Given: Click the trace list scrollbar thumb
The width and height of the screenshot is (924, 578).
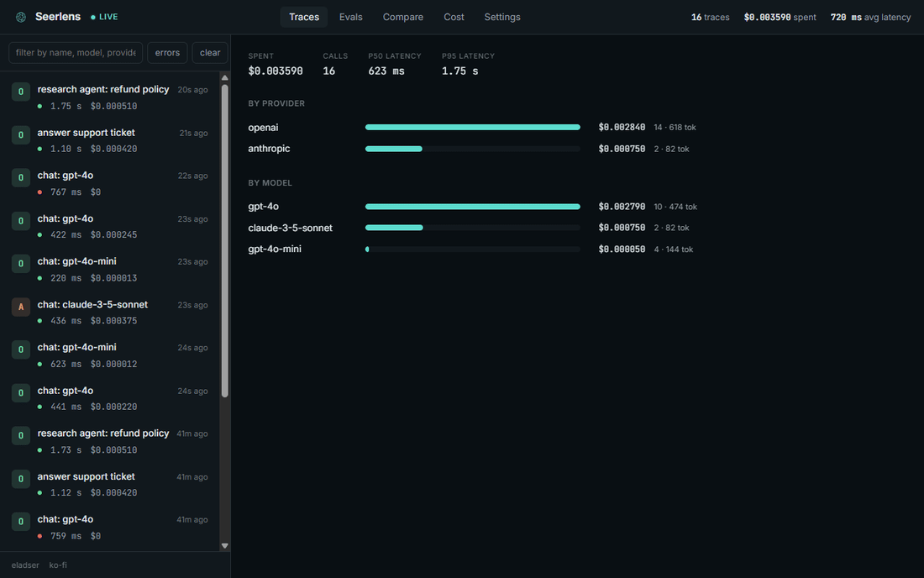Looking at the screenshot, I should (224, 240).
